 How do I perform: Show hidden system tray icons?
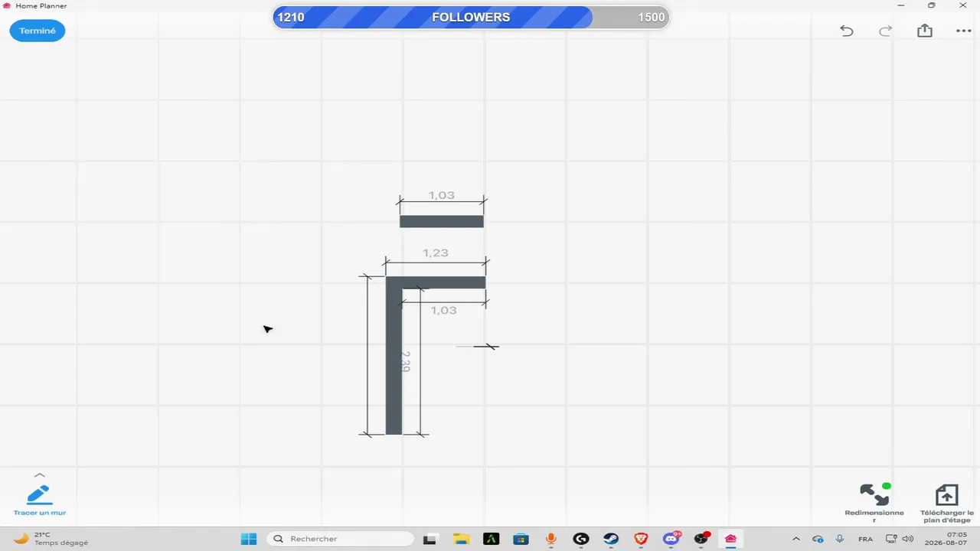click(x=796, y=539)
